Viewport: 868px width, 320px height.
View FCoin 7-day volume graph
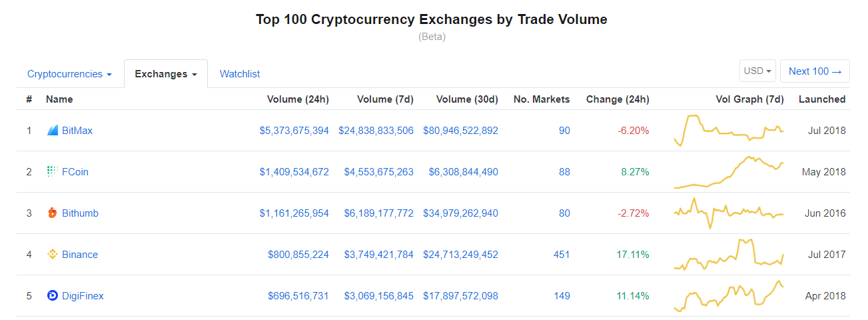[729, 172]
